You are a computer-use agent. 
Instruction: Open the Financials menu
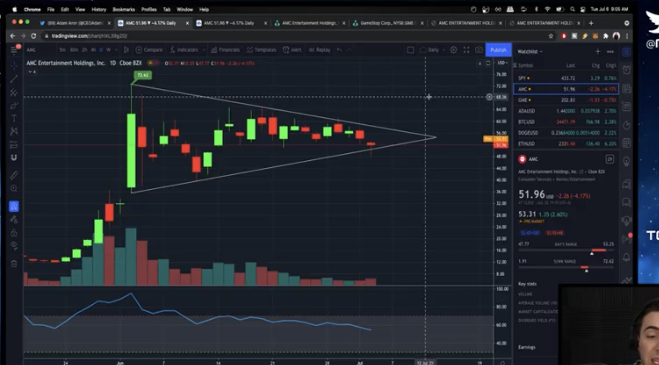(225, 50)
